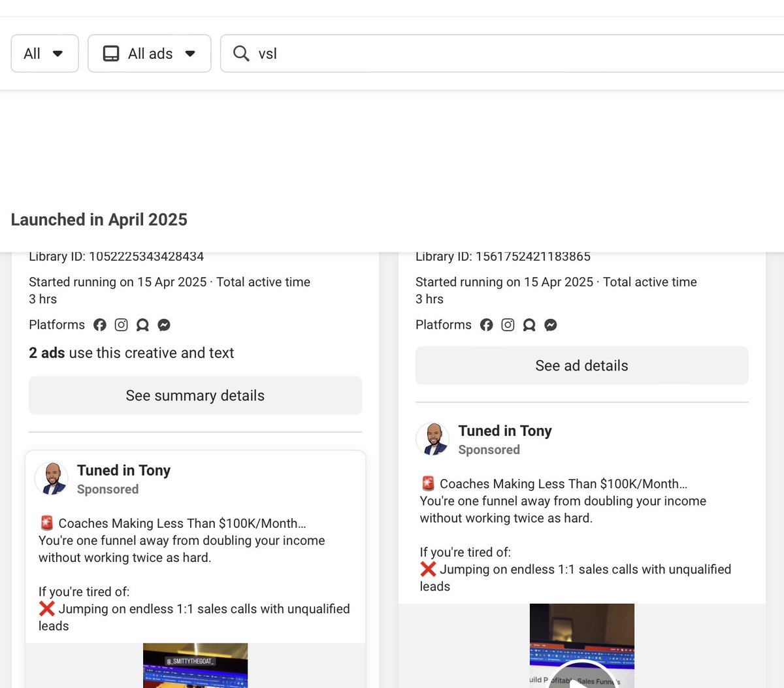Click Facebook platform icon in left ad card
The height and width of the screenshot is (688, 784).
pos(100,325)
